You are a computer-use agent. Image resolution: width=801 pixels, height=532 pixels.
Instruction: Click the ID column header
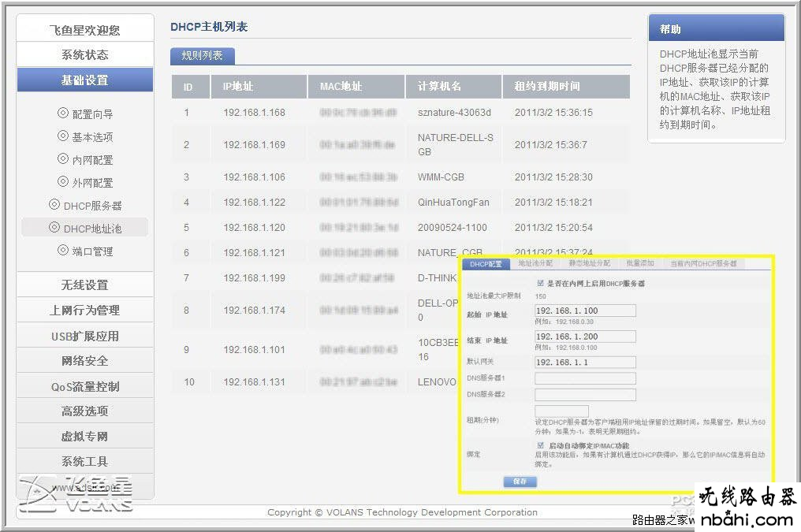(191, 86)
